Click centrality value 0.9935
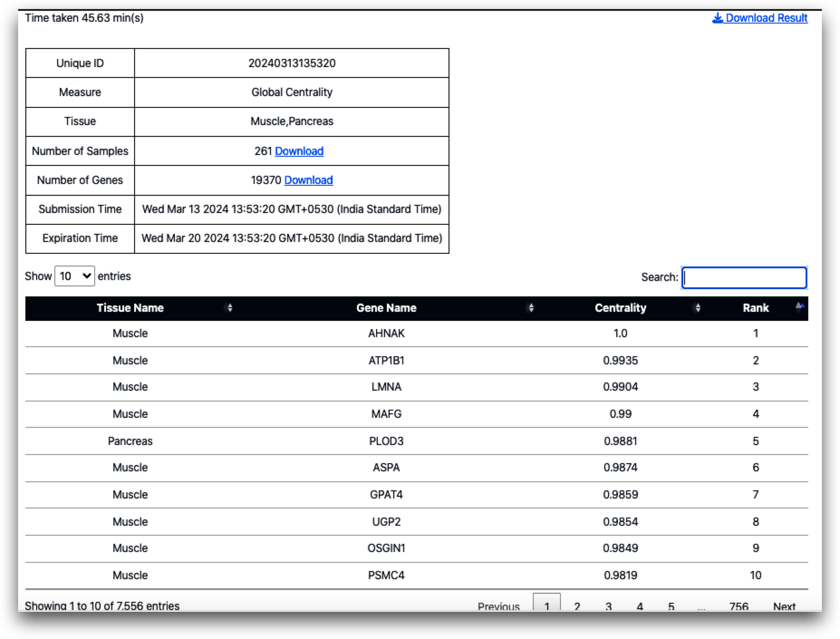Image resolution: width=840 pixels, height=639 pixels. pos(620,361)
